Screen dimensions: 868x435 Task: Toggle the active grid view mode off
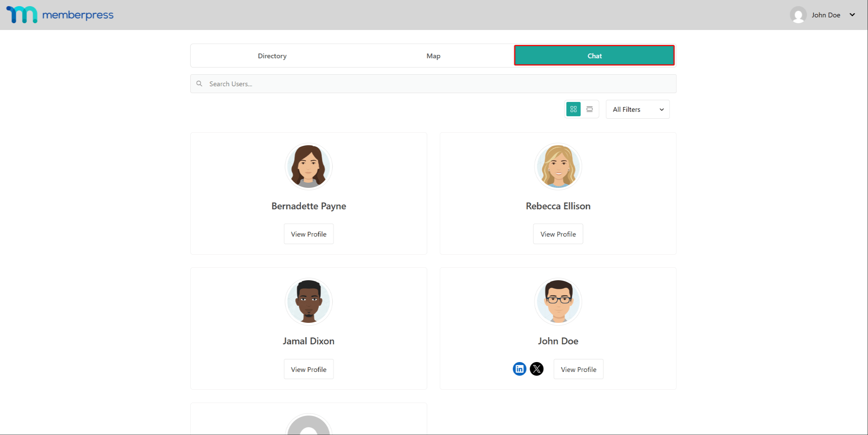click(573, 109)
